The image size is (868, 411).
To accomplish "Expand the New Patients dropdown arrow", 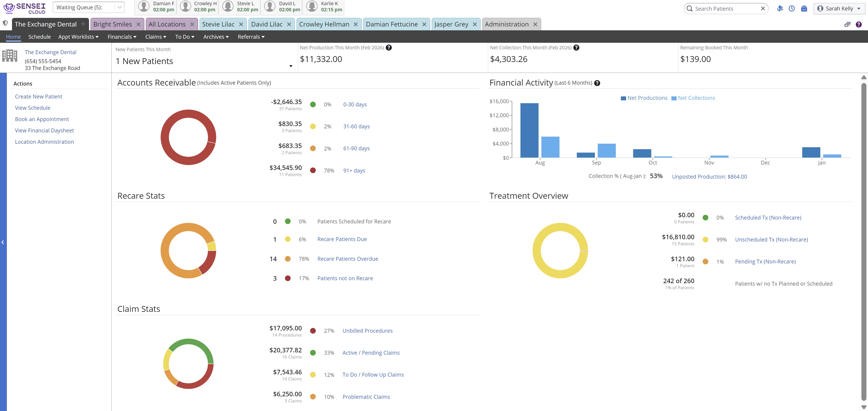I will coord(291,66).
